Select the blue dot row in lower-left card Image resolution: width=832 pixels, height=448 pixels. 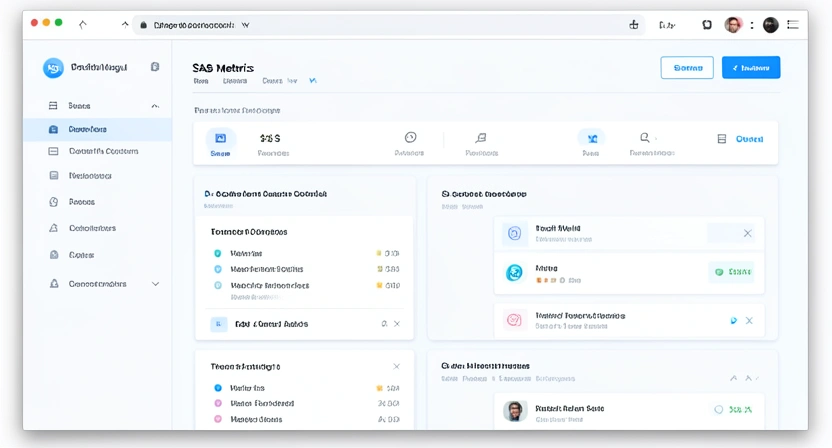(305, 388)
